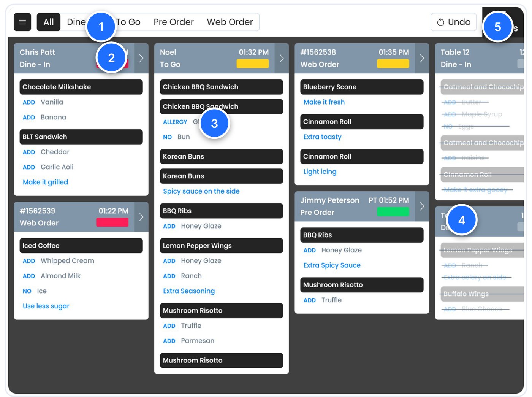Click the "Extra Seasoning" note
This screenshot has width=532, height=397.
(x=189, y=291)
